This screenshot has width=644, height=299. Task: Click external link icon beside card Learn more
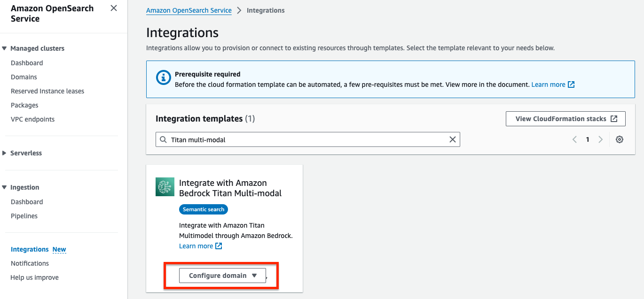point(219,246)
